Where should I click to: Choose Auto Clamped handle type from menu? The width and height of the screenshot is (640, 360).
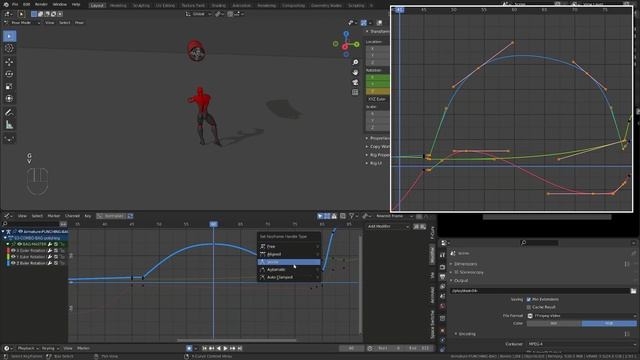(x=289, y=277)
